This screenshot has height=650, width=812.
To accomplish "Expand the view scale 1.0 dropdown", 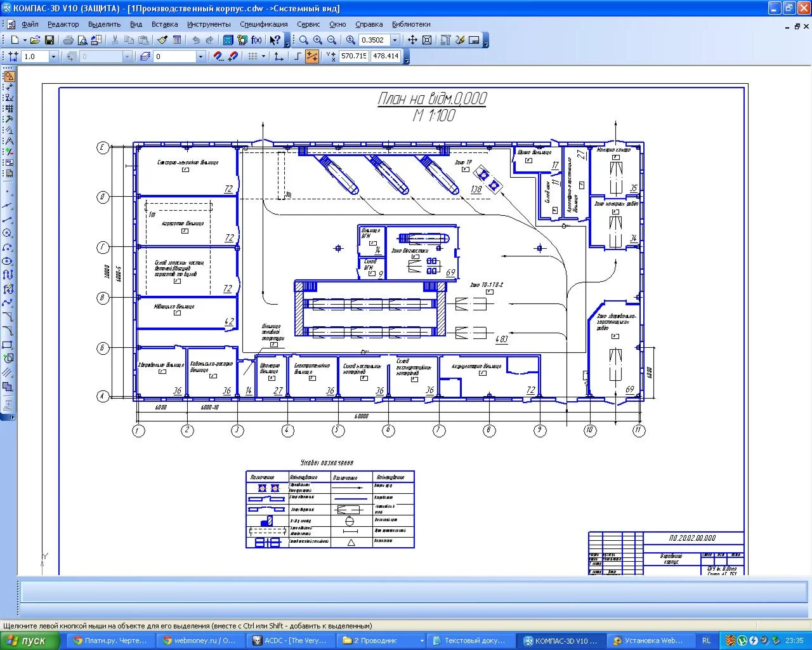I will click(53, 56).
